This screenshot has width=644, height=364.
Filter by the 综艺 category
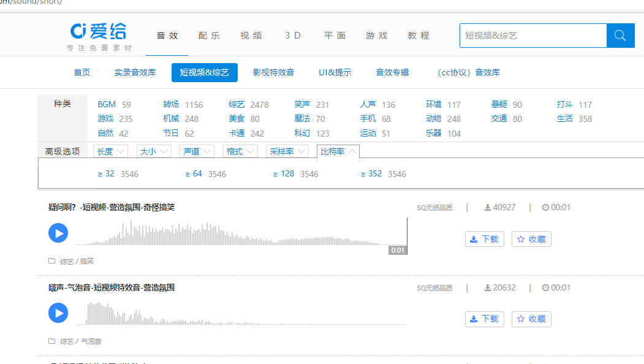pos(237,104)
